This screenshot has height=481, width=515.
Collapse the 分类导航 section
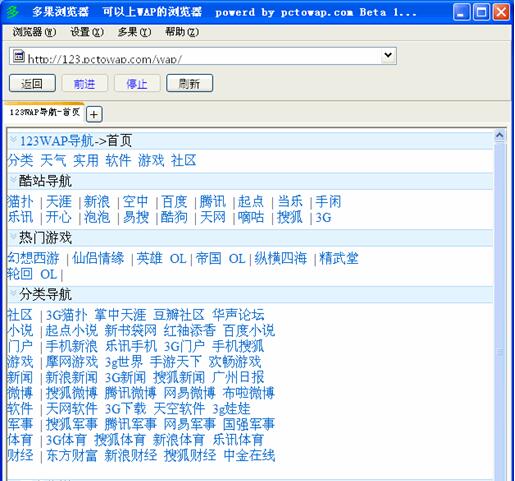pos(13,293)
